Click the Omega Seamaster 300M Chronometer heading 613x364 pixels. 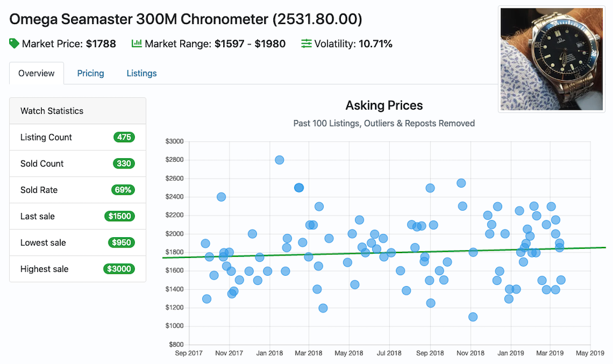pyautogui.click(x=186, y=19)
